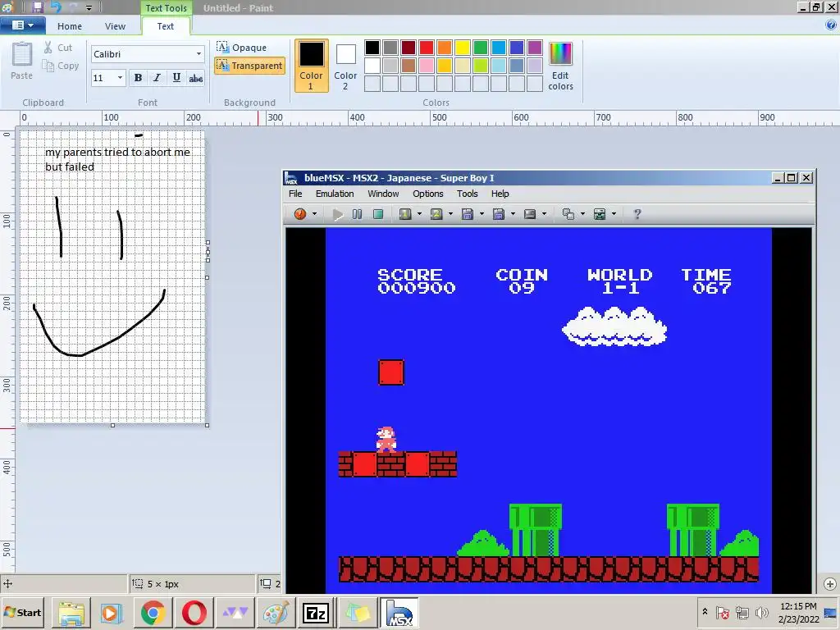Screen dimensions: 840x630
Task: Click the question mark help icon in blueMSX
Action: pos(637,214)
